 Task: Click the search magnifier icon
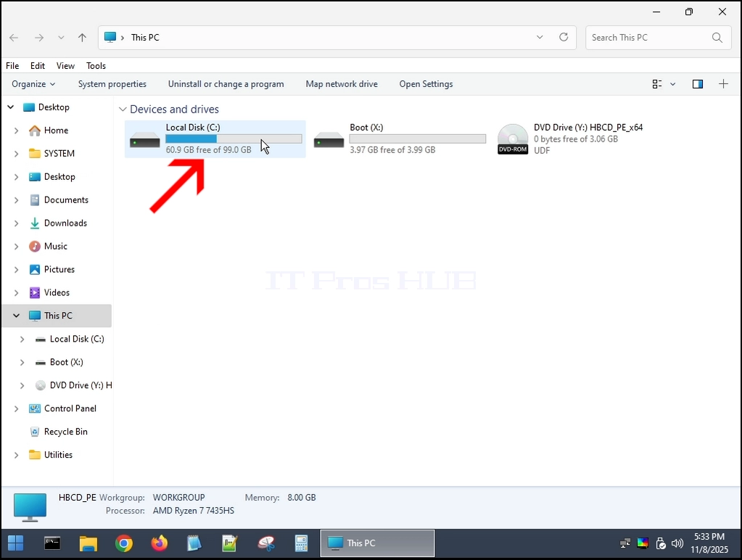point(717,38)
